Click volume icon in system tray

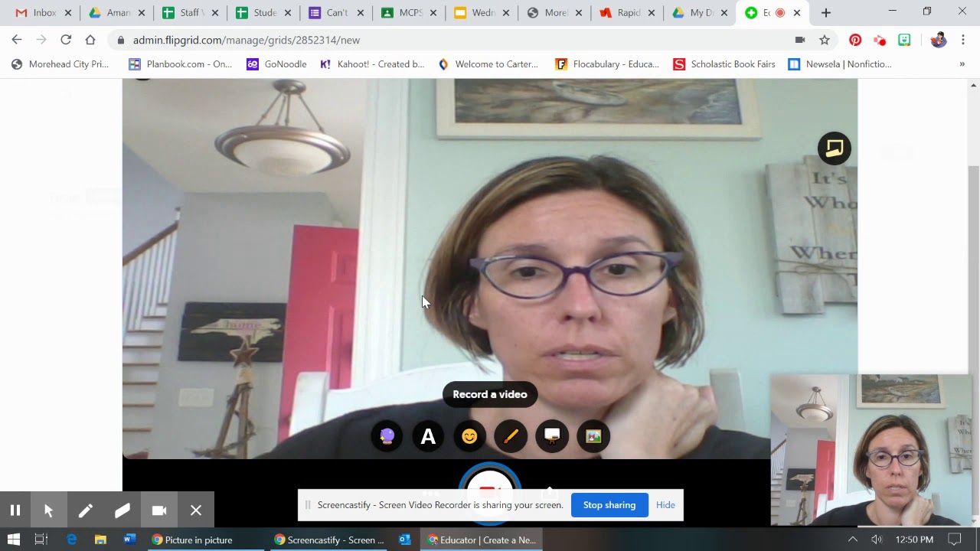click(877, 540)
